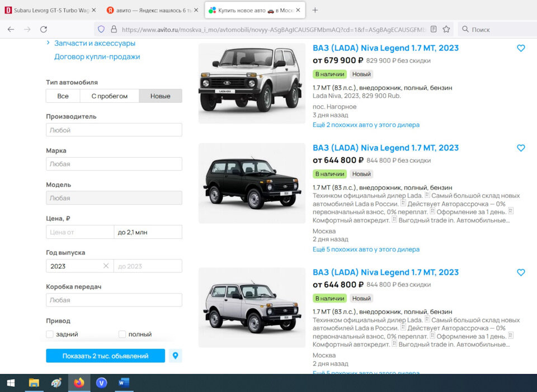The height and width of the screenshot is (392, 537).
Task: Select the Новые vehicle type option
Action: [x=161, y=96]
